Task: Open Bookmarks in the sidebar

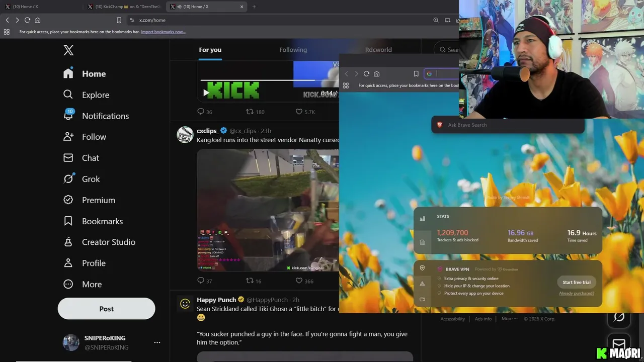Action: pos(93,221)
